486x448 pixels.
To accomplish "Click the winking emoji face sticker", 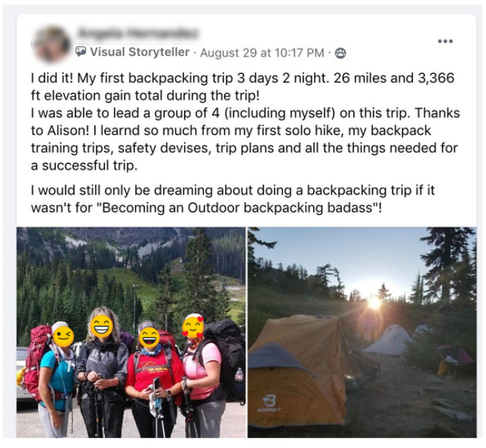I will (63, 337).
